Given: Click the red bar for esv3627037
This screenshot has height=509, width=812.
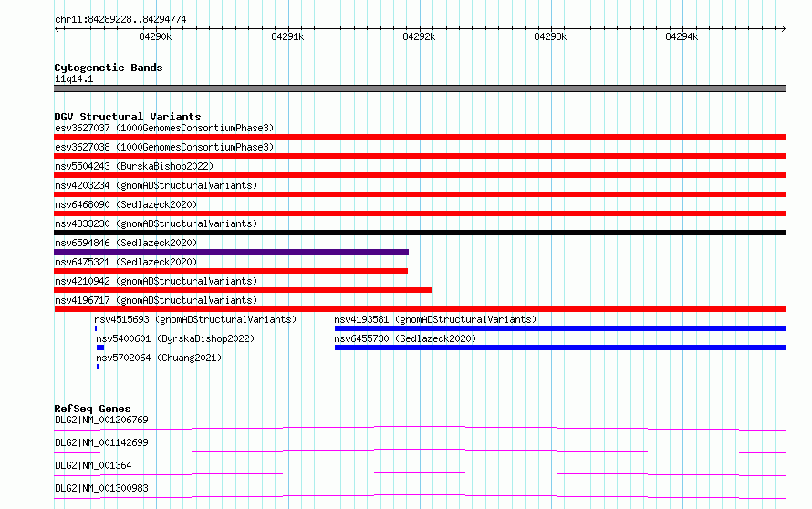Looking at the screenshot, I should (420, 137).
